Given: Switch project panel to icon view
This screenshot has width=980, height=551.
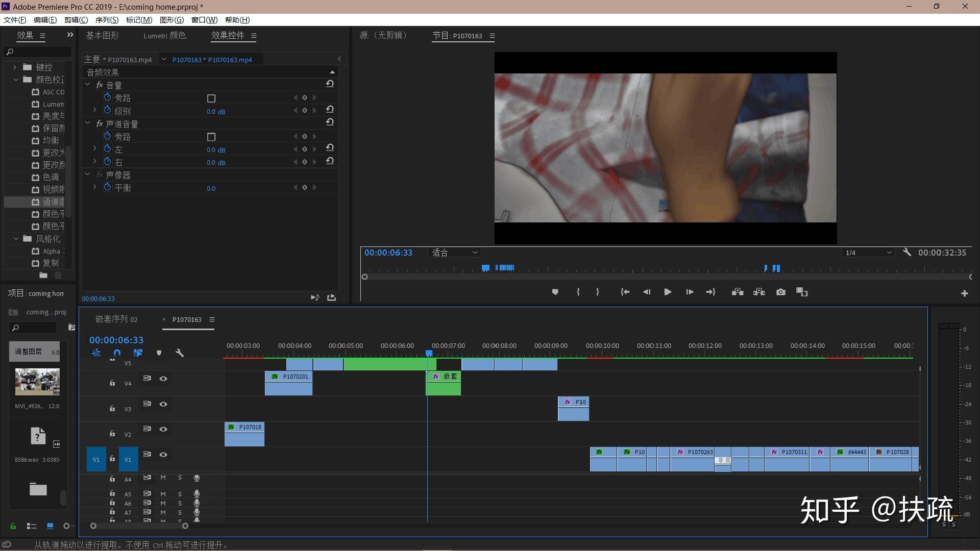Looking at the screenshot, I should (x=50, y=526).
